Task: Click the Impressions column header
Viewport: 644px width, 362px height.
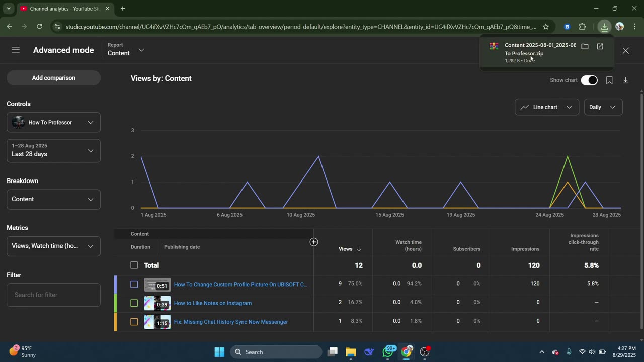Action: (x=525, y=249)
